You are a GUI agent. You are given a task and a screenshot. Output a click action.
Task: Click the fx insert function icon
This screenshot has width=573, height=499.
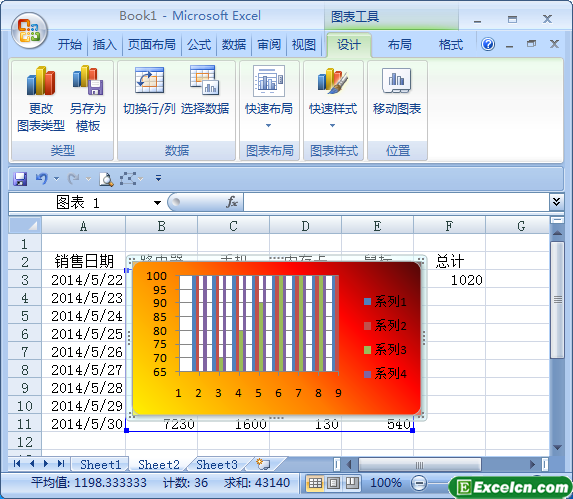click(232, 202)
